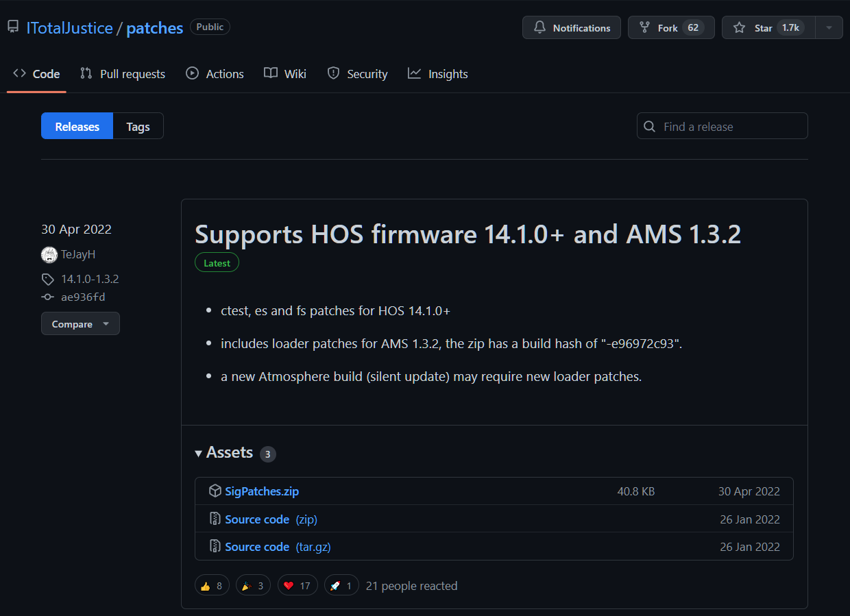Open the patches repository link
The height and width of the screenshot is (616, 850).
coord(155,27)
